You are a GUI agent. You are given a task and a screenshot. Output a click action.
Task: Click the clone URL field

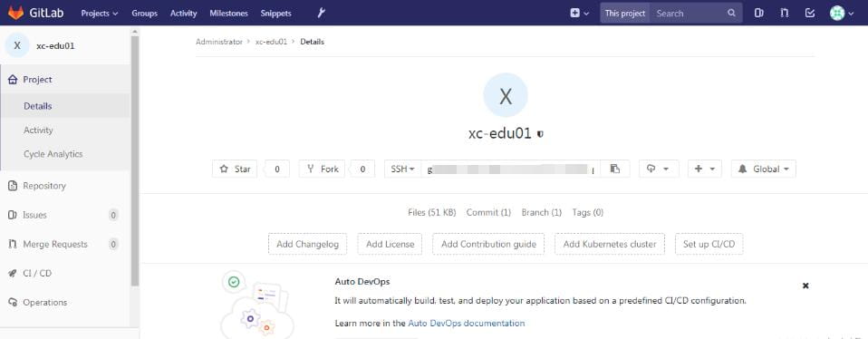pyautogui.click(x=511, y=169)
